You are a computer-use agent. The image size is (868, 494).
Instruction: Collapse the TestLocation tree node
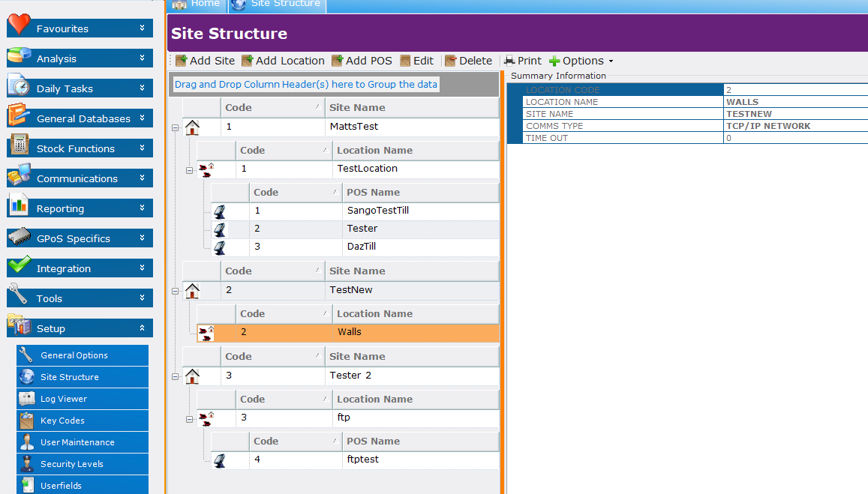(x=189, y=170)
